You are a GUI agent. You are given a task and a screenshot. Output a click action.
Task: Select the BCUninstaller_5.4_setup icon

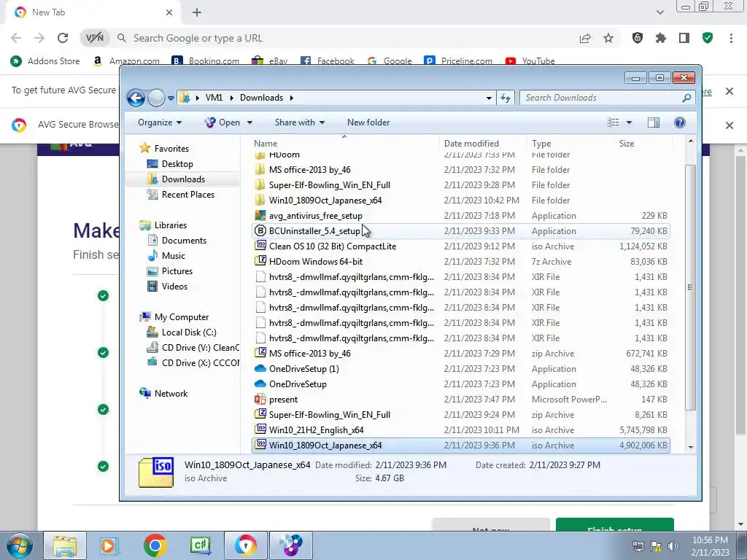click(x=260, y=231)
